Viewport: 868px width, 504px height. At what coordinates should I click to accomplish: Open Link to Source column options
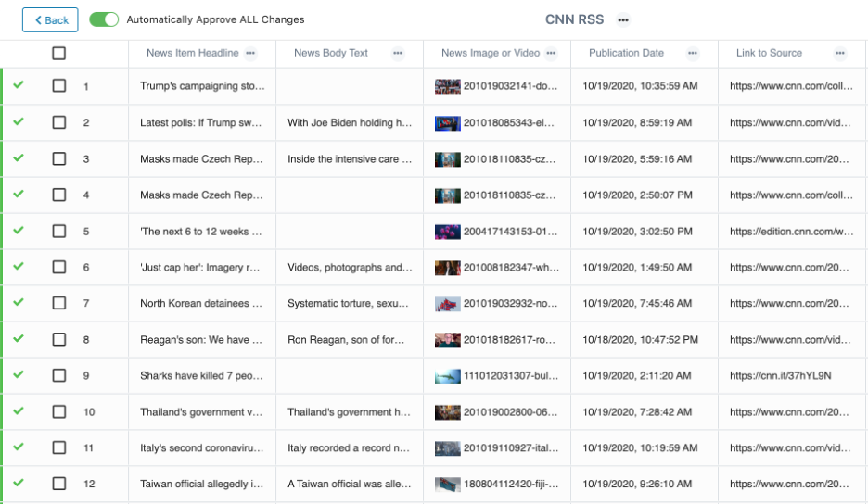point(840,53)
